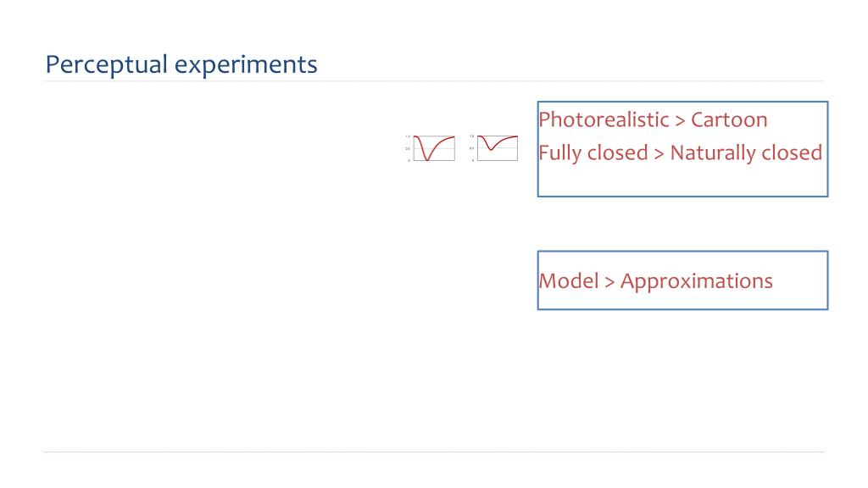Click the lowest point of the deep-dip curve

click(427, 160)
